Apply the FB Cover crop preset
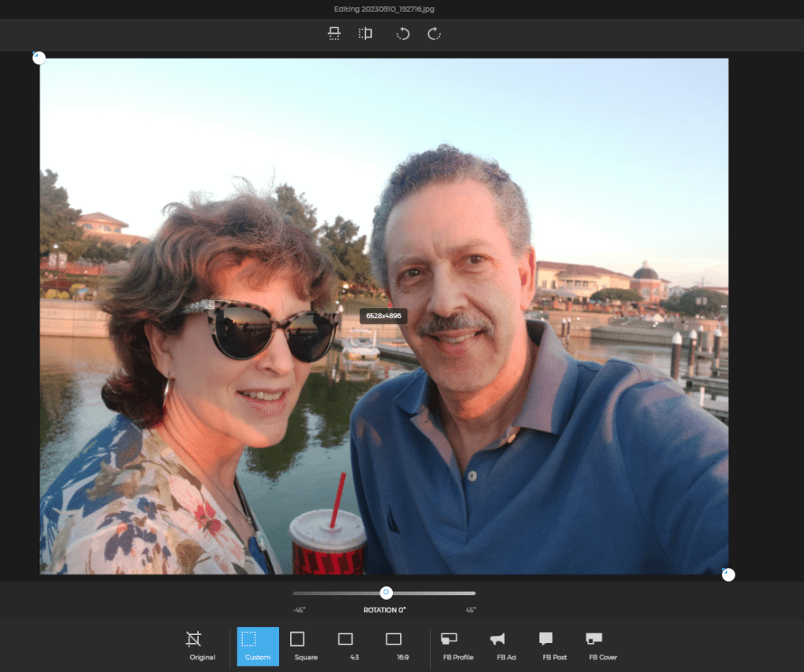 coord(602,645)
